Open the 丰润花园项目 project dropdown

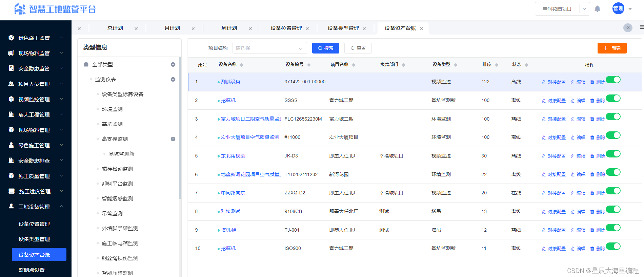coord(562,9)
